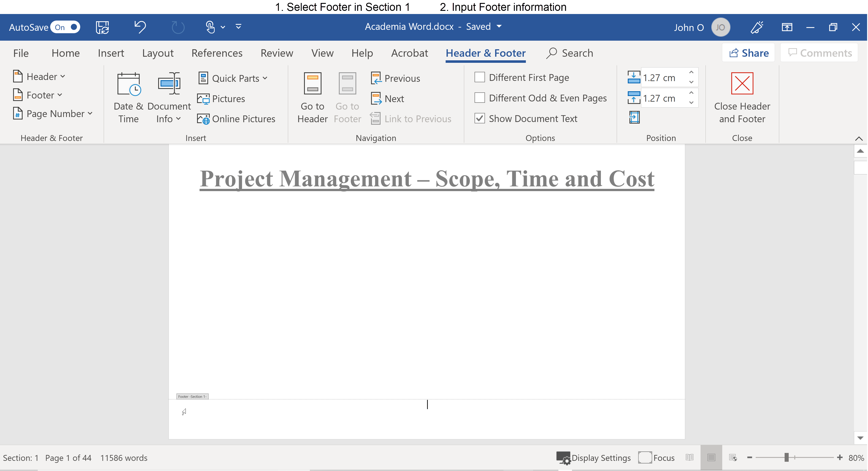This screenshot has height=471, width=868.
Task: Navigate to the Next footer section
Action: (388, 98)
